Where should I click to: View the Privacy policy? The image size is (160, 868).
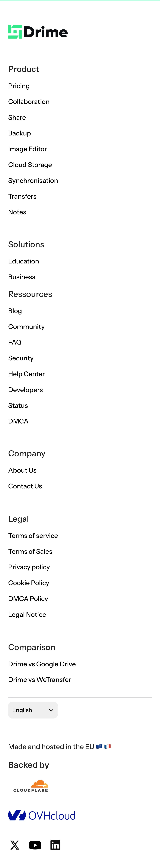[x=29, y=567]
